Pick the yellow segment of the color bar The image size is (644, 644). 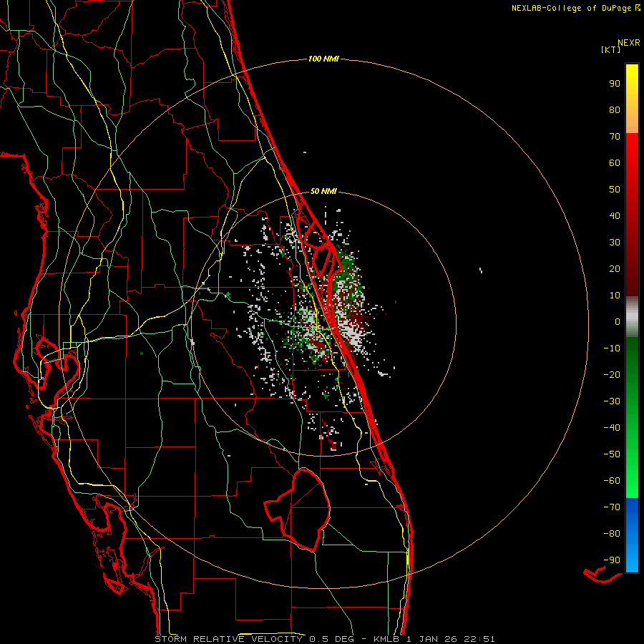632,99
